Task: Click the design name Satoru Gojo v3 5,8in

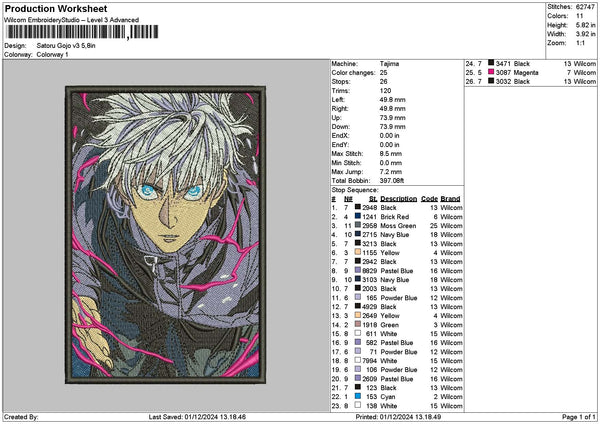Action: [x=66, y=46]
